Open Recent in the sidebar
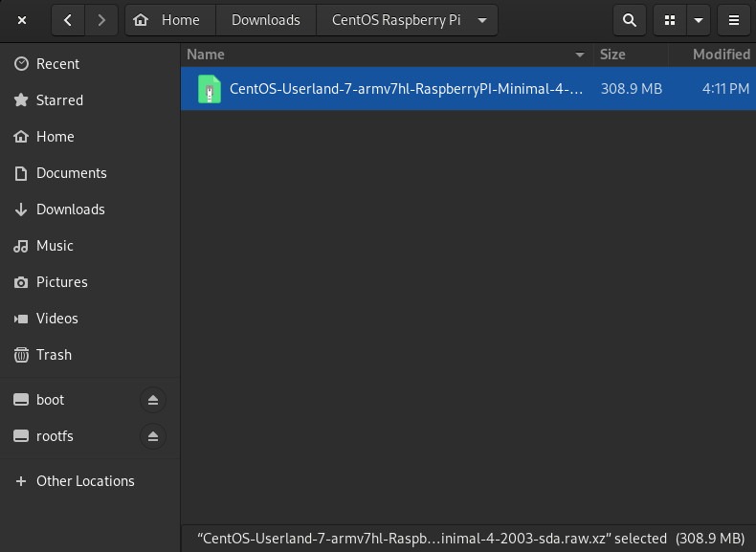The width and height of the screenshot is (756, 552). click(x=90, y=64)
